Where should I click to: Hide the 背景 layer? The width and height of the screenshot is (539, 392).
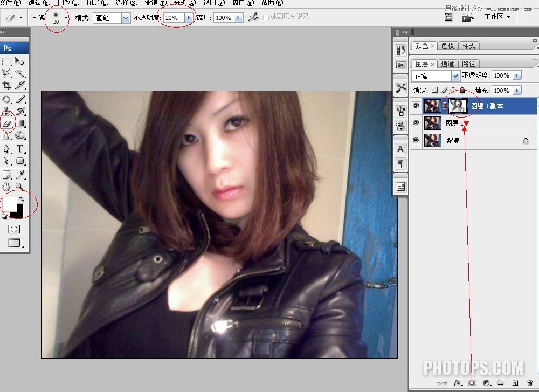pos(416,140)
